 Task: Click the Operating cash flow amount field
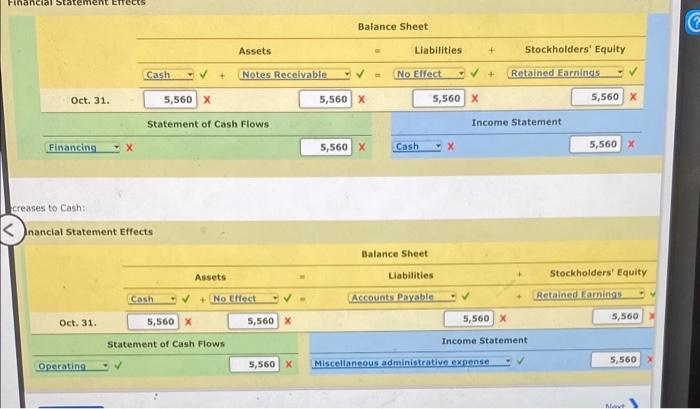click(x=254, y=364)
